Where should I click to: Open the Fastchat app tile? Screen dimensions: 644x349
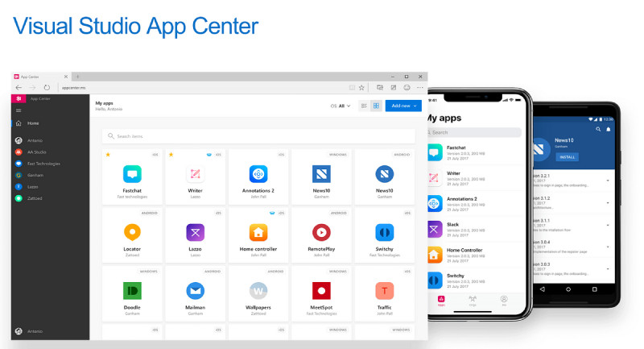[x=132, y=177]
